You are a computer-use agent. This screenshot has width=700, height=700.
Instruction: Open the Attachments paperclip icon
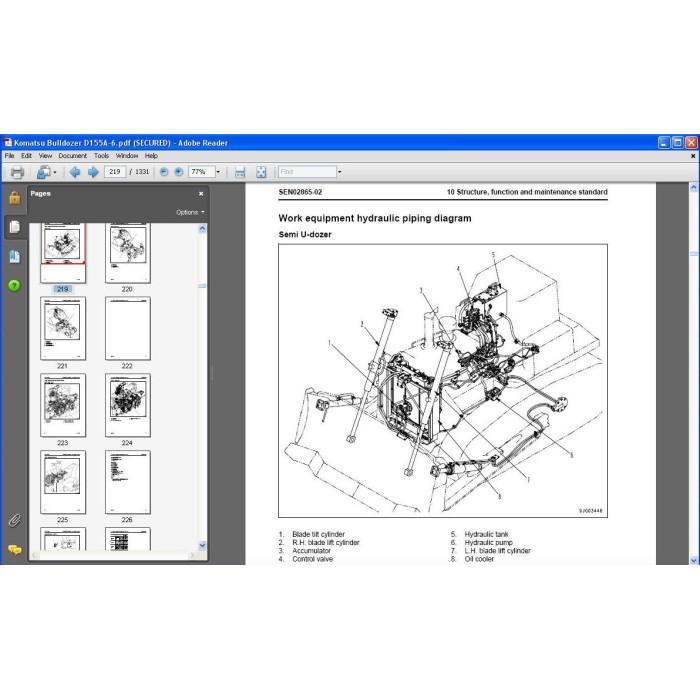pyautogui.click(x=14, y=521)
